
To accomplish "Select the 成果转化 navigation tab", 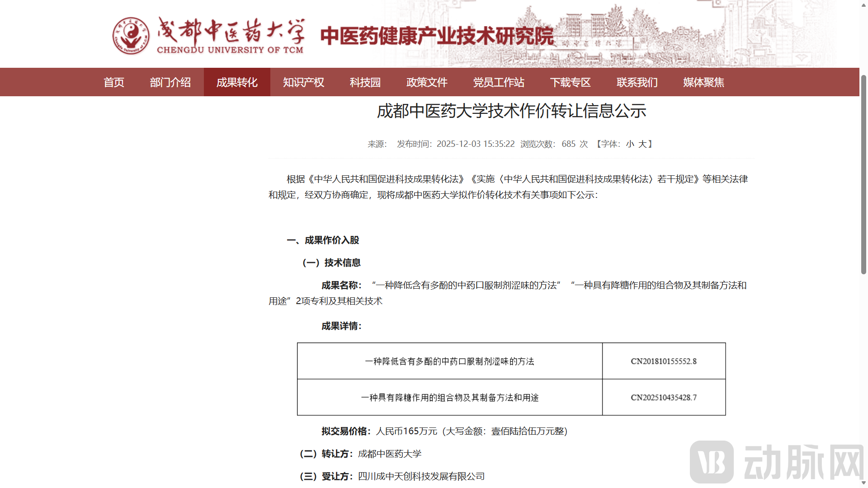I will [x=237, y=82].
